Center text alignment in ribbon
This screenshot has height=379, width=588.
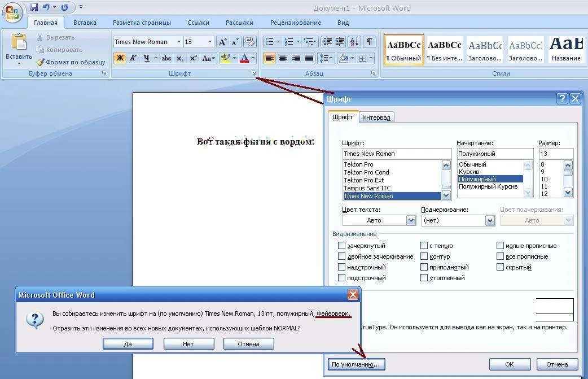(x=282, y=58)
